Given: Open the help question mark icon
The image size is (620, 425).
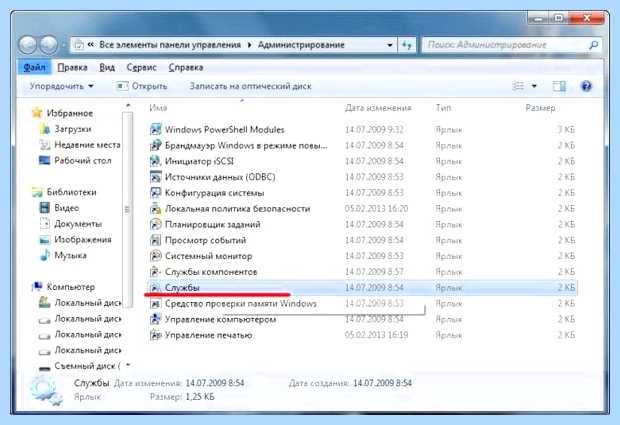Looking at the screenshot, I should tap(586, 86).
